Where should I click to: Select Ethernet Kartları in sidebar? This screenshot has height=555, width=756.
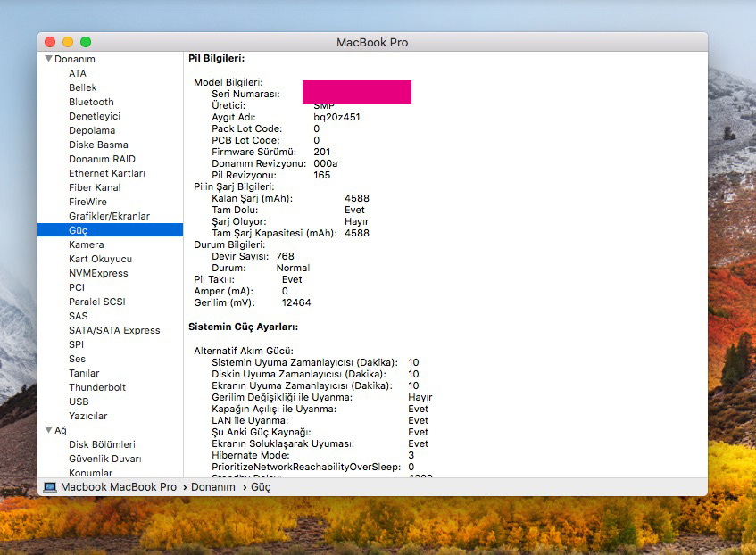(107, 173)
